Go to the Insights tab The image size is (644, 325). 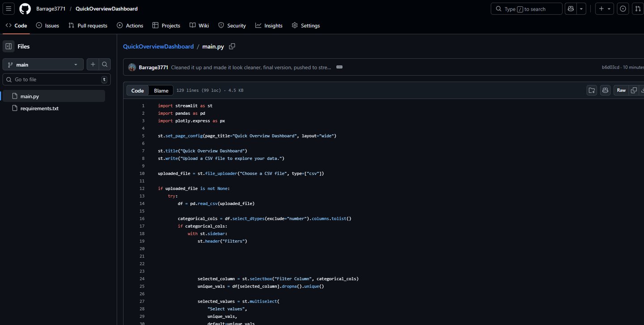(269, 26)
